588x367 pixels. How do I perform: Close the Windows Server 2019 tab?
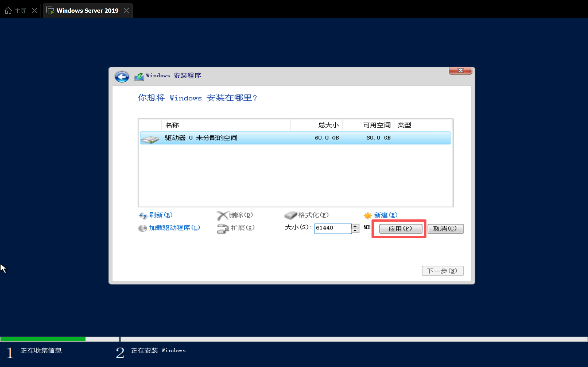126,11
